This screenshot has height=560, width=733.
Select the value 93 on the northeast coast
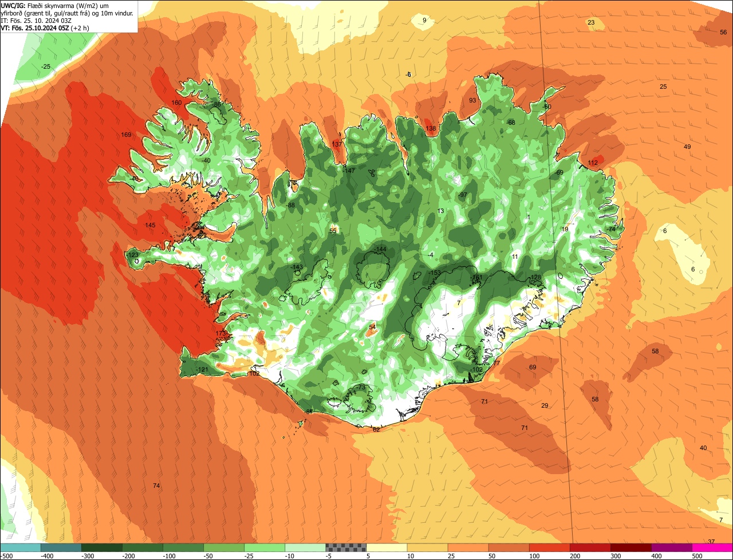(x=472, y=100)
